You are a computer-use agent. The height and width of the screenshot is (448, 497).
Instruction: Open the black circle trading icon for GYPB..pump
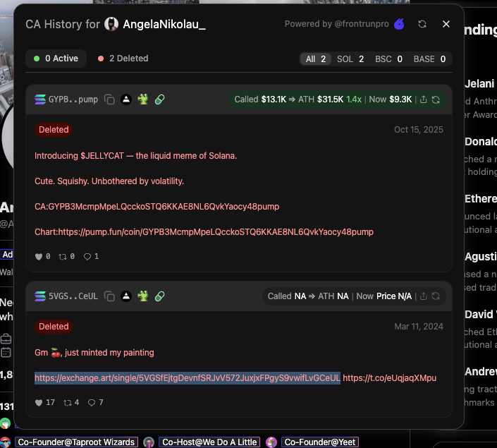coord(126,99)
